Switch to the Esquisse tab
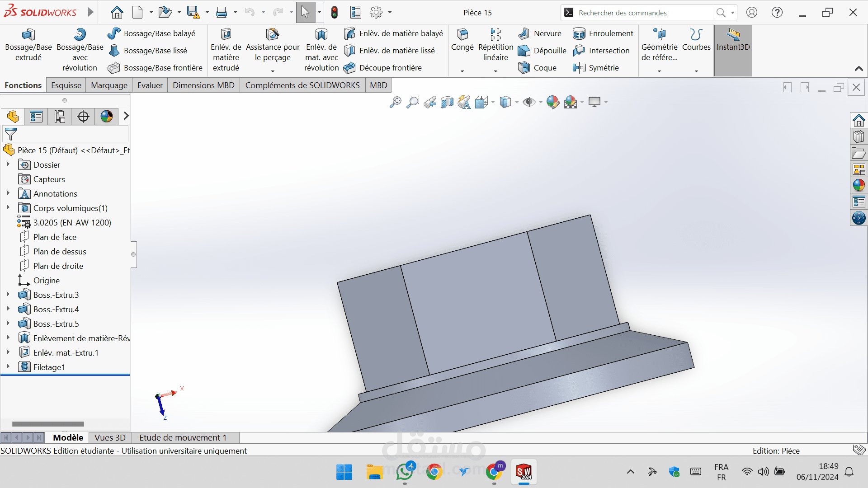 [x=66, y=85]
